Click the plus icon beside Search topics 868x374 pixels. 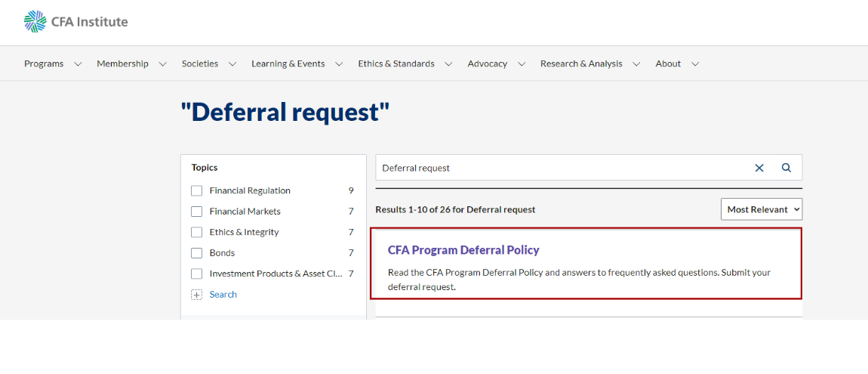196,295
